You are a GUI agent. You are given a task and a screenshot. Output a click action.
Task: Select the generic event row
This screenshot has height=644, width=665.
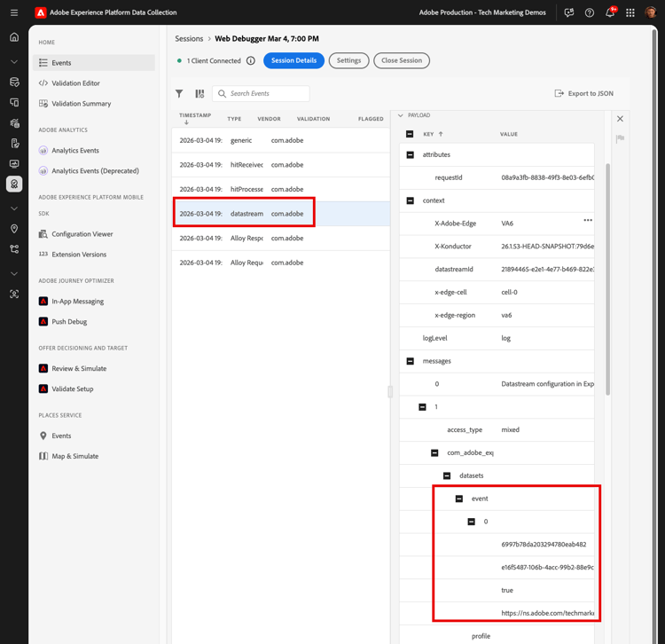coord(281,140)
